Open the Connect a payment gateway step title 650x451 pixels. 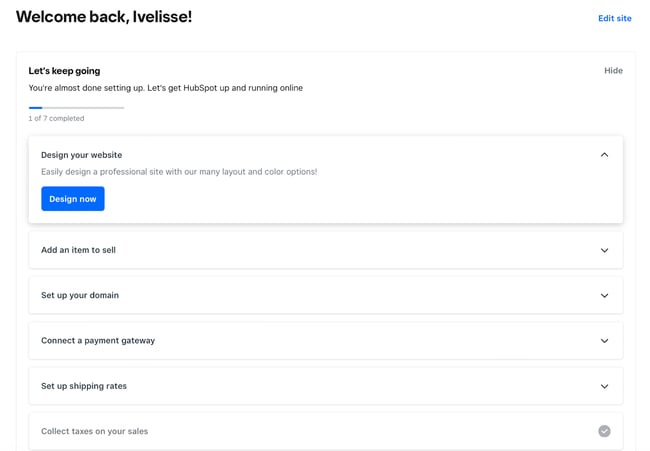pos(98,341)
